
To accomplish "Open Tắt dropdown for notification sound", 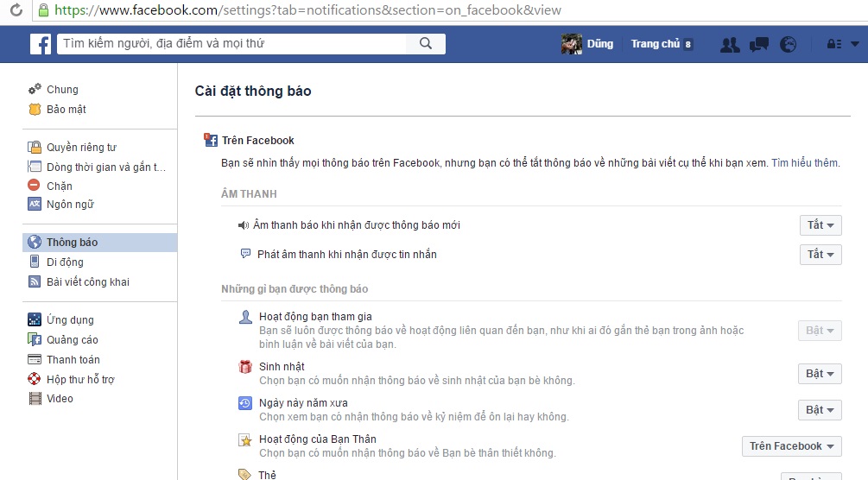I will [820, 224].
